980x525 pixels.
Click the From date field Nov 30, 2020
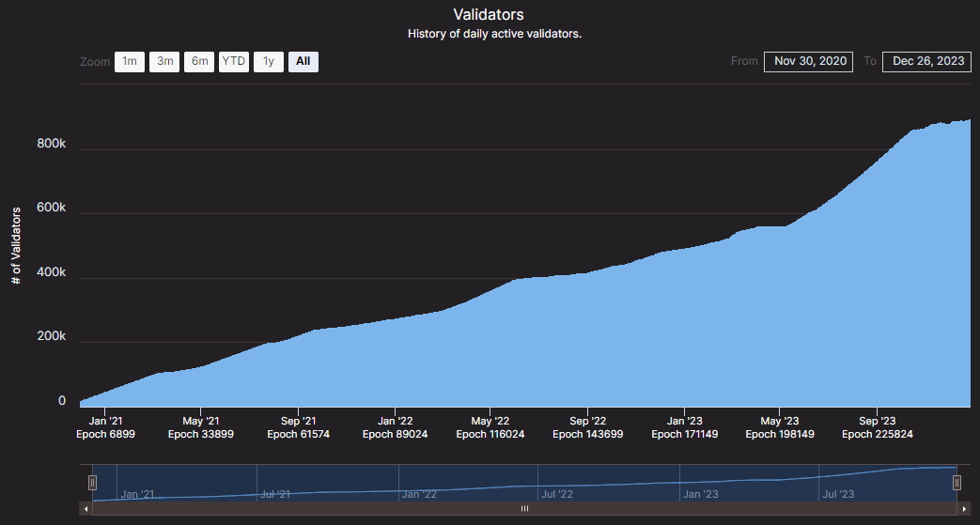point(808,61)
